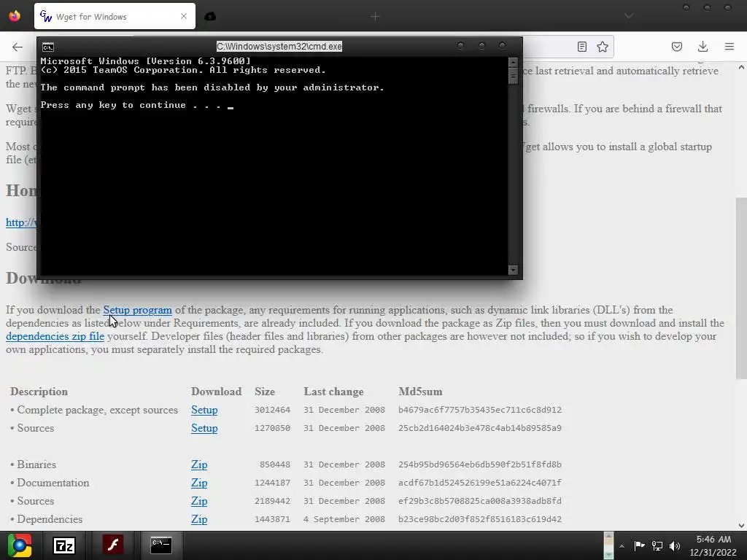The width and height of the screenshot is (747, 560).
Task: Open a new browser tab
Action: point(376,17)
